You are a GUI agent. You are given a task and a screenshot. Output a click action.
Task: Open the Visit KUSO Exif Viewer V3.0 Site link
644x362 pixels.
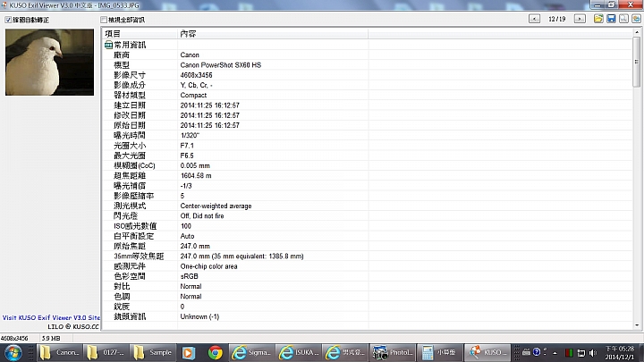[51, 317]
